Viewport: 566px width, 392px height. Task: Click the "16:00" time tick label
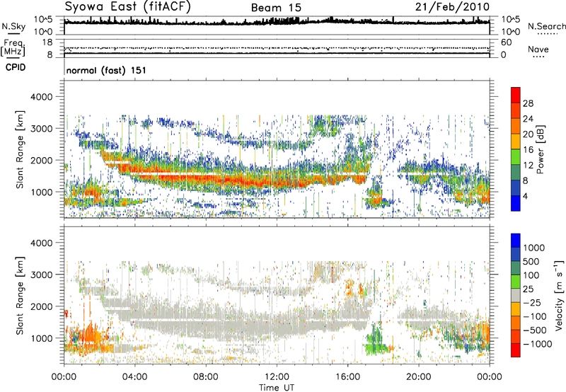pyautogui.click(x=347, y=377)
